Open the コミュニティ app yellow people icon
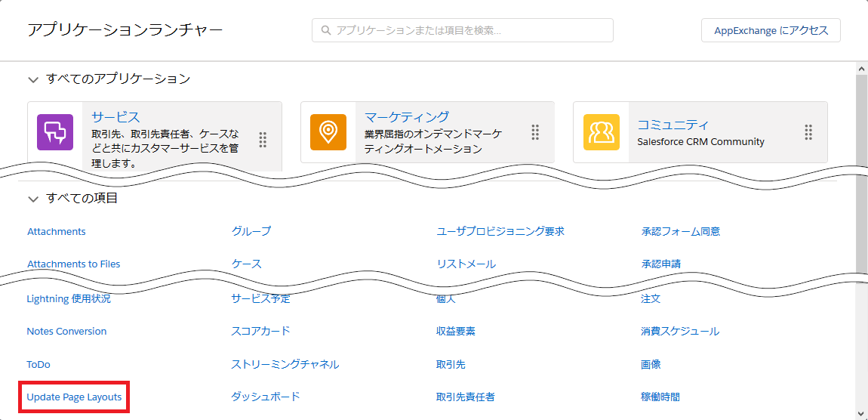Image resolution: width=868 pixels, height=420 pixels. [x=601, y=132]
